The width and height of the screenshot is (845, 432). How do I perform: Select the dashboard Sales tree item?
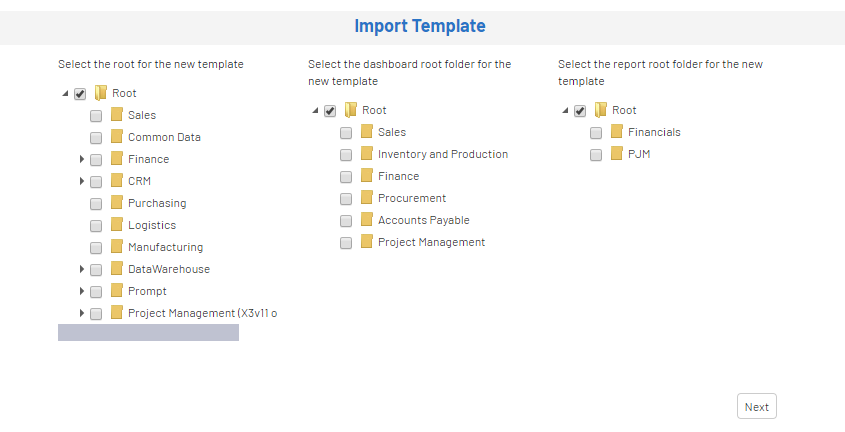(x=392, y=132)
